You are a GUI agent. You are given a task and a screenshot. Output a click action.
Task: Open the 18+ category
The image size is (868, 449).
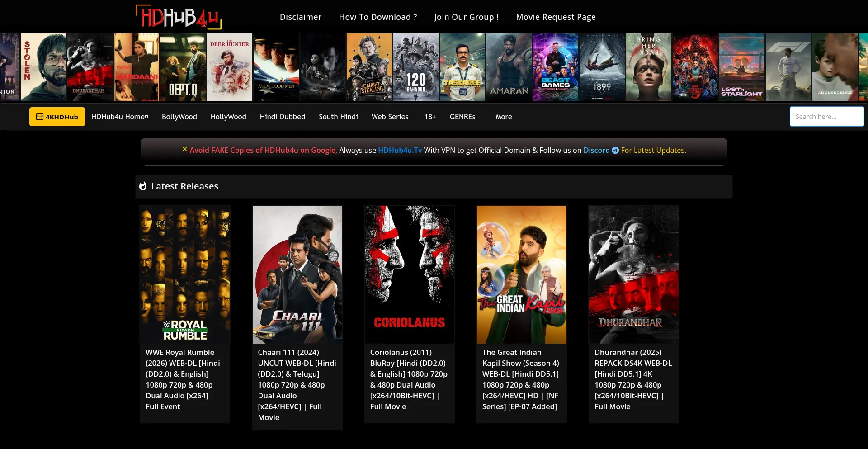pos(430,117)
